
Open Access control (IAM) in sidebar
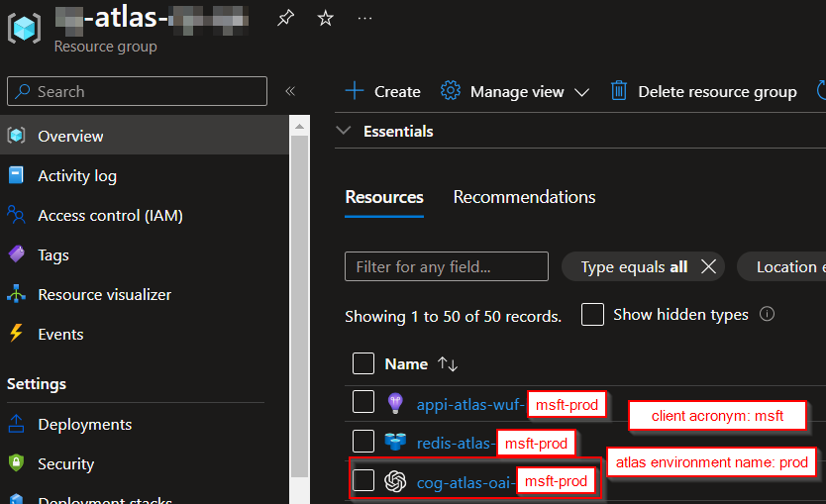110,215
